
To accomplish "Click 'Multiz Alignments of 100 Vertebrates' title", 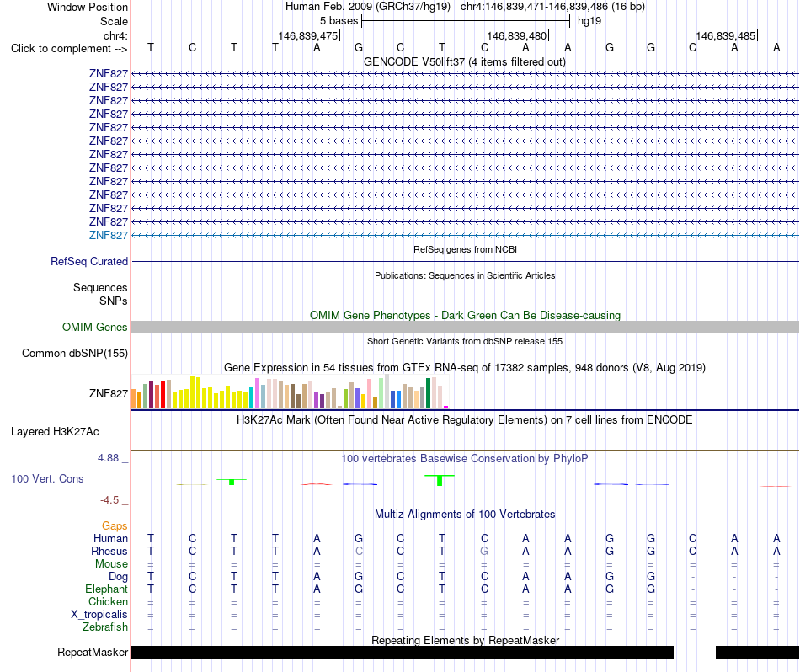I will [x=464, y=514].
